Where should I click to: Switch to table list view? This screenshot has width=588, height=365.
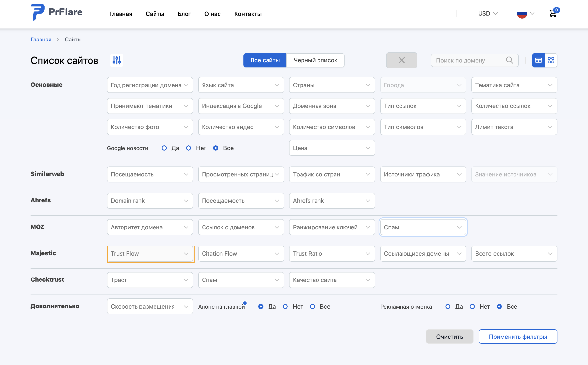(538, 60)
